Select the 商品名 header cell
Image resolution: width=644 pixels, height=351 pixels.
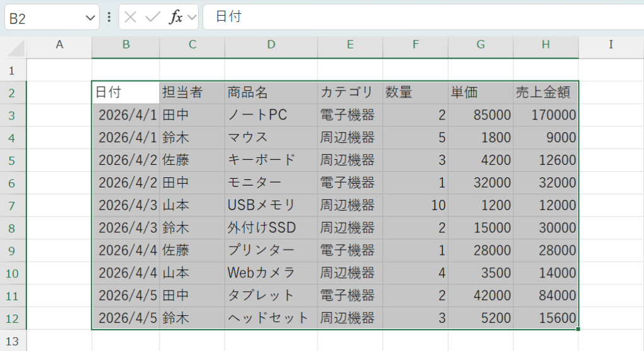tap(271, 92)
